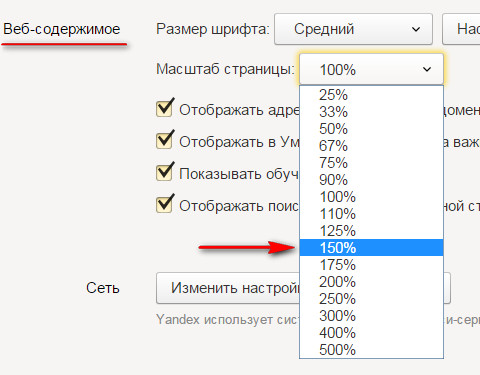Pick 500% zoom option

(x=371, y=350)
